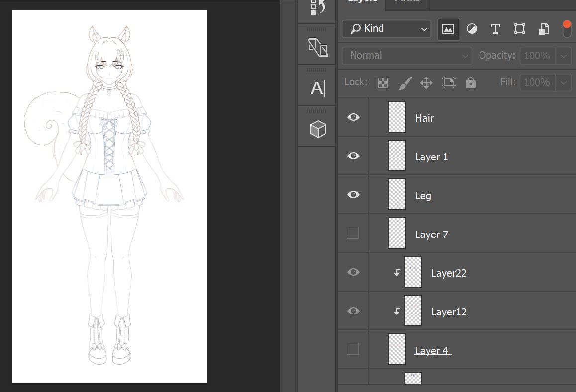Toggle Layer22 visibility eye
The image size is (576, 392).
tap(353, 272)
